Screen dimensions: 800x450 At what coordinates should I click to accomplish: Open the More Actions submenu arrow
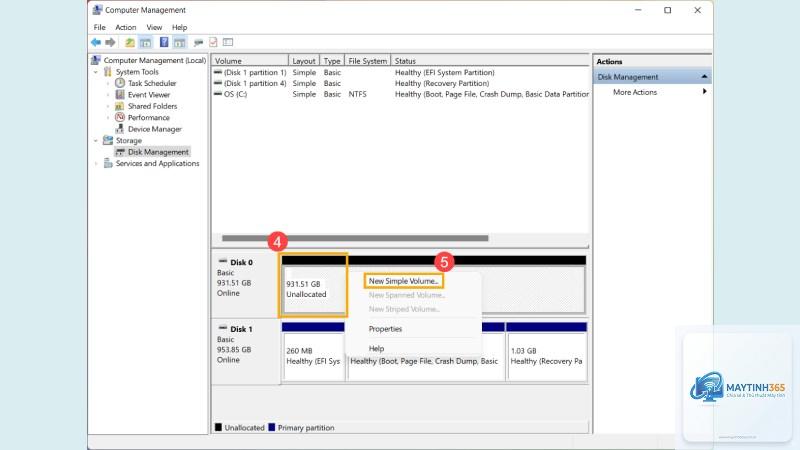point(704,92)
